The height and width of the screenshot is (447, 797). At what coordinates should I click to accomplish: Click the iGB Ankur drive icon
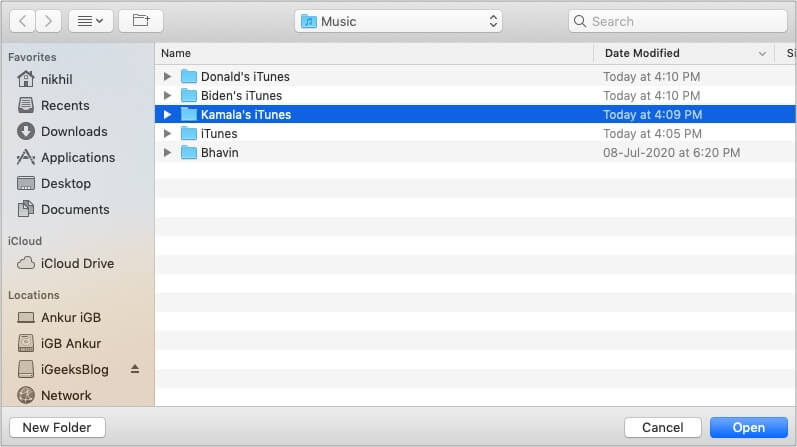[26, 343]
